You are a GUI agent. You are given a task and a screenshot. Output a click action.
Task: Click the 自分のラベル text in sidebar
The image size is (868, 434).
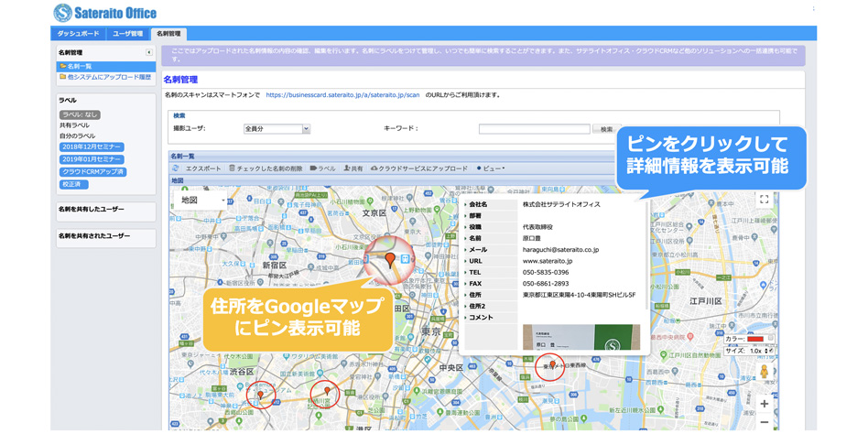78,136
